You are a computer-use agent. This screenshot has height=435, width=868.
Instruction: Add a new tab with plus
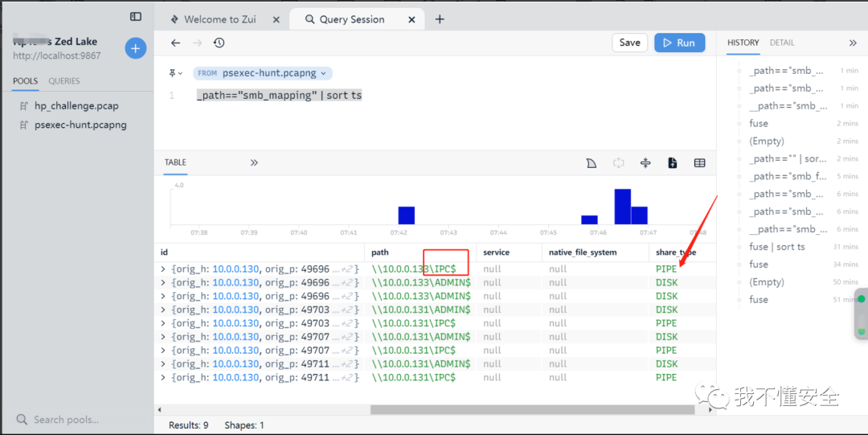click(440, 19)
